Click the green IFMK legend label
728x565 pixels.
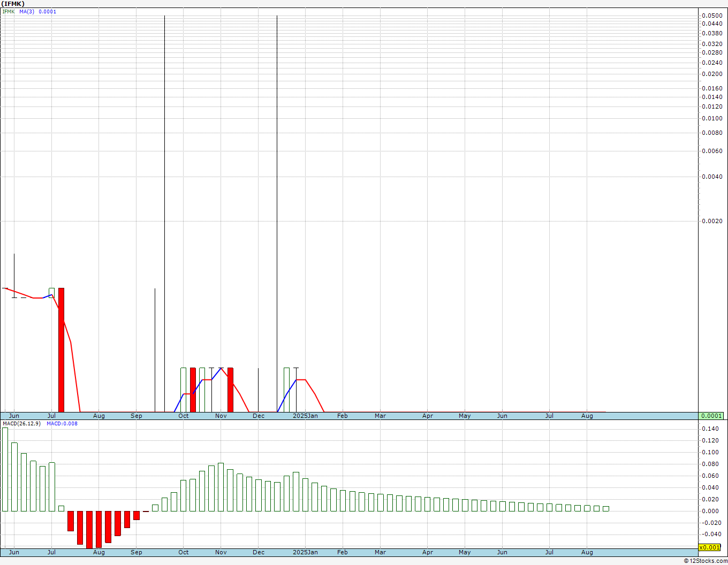coord(9,12)
